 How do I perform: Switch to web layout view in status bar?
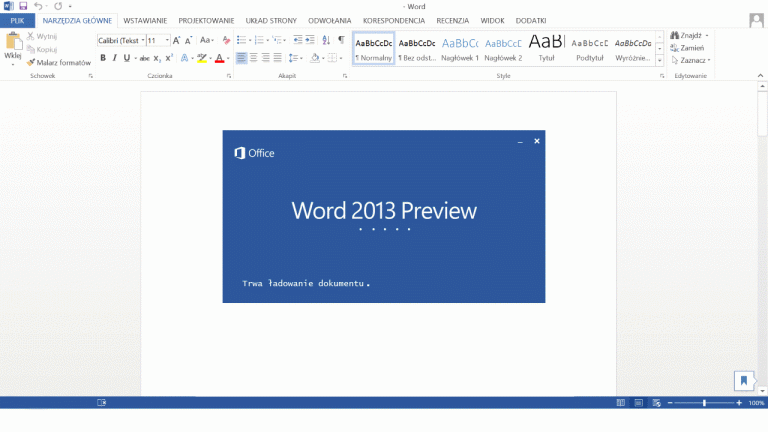(656, 403)
